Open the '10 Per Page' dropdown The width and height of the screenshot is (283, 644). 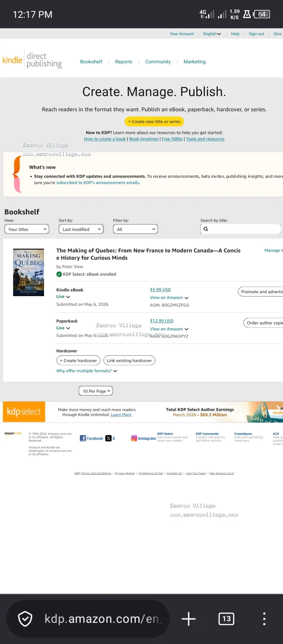pos(96,391)
